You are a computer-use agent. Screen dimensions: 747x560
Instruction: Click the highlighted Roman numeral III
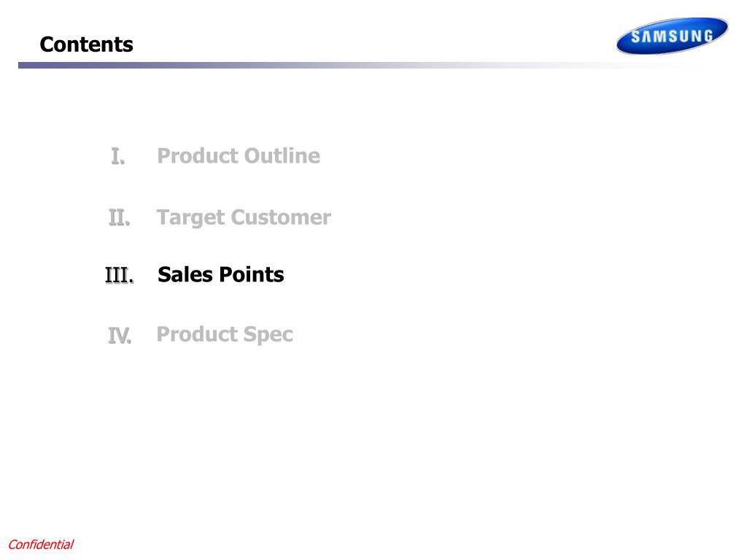[119, 275]
